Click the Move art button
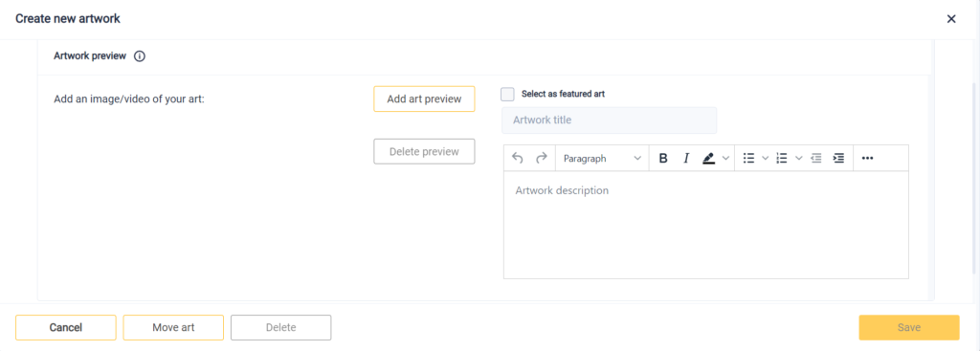 (x=173, y=327)
